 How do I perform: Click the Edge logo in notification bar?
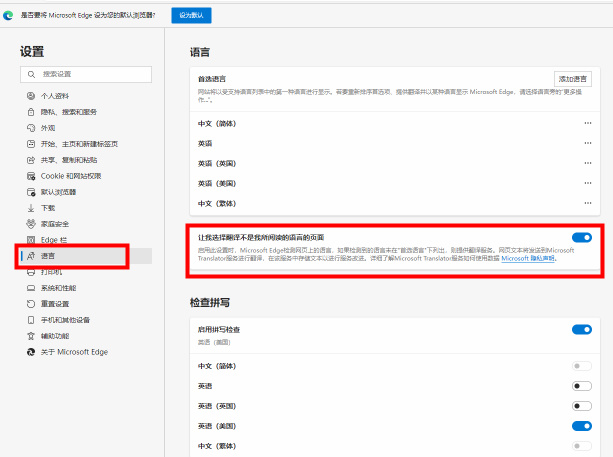[x=8, y=15]
